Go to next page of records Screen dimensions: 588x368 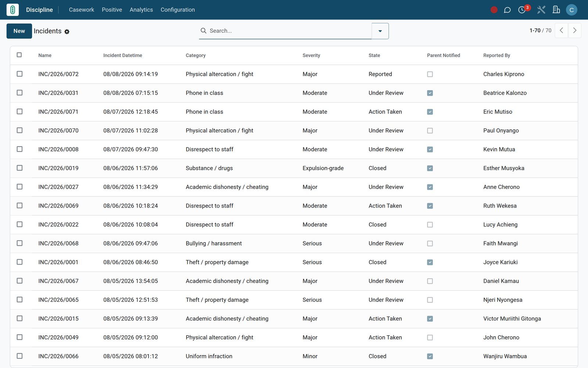coord(574,31)
